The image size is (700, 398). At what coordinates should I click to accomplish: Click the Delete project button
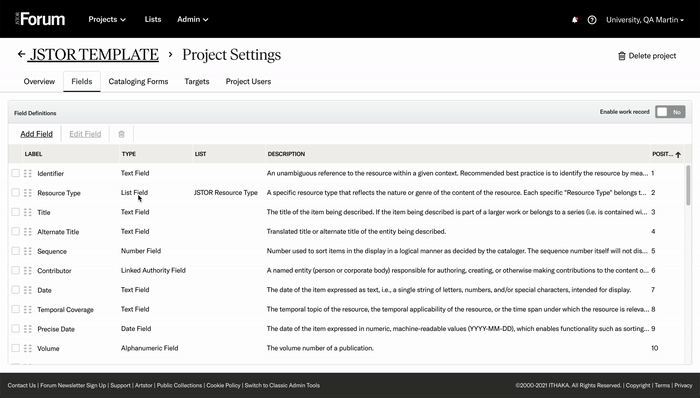(x=647, y=56)
